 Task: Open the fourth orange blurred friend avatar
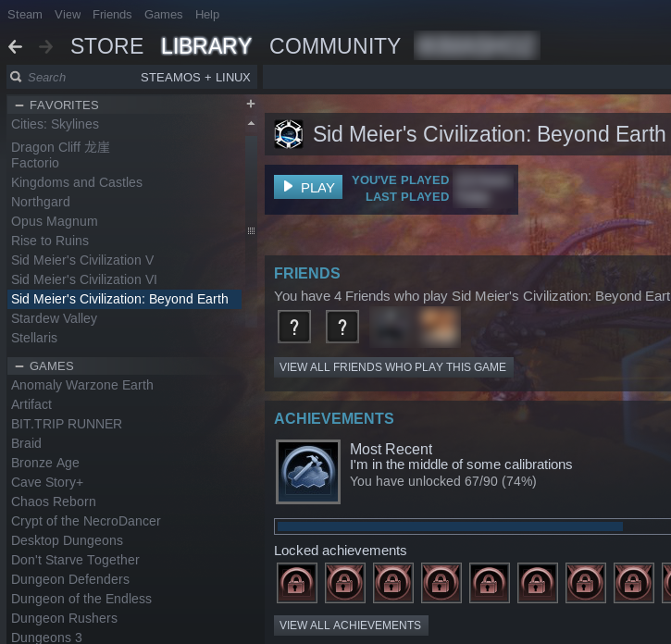[438, 327]
